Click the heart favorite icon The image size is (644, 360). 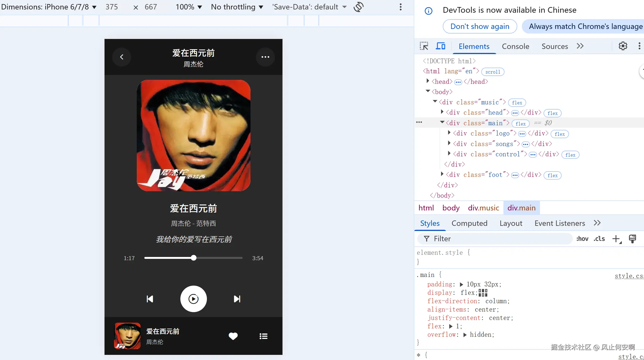click(x=233, y=336)
